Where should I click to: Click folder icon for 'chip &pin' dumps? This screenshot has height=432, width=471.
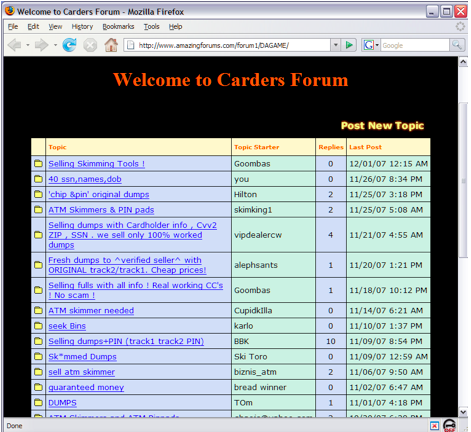pyautogui.click(x=38, y=194)
